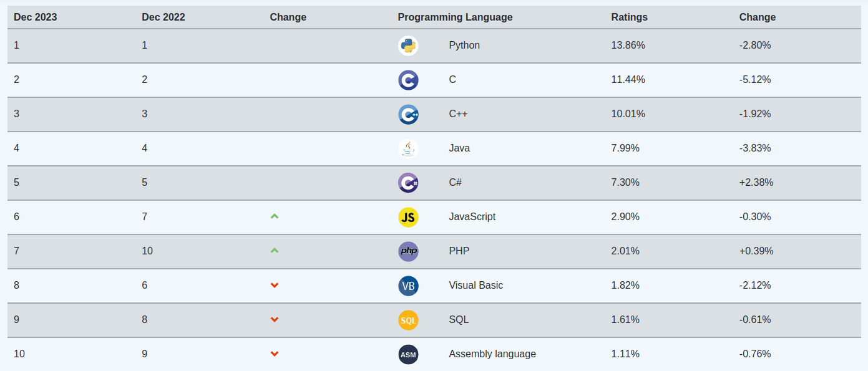Click the Java coffee cup icon
This screenshot has width=868, height=371.
pyautogui.click(x=408, y=148)
